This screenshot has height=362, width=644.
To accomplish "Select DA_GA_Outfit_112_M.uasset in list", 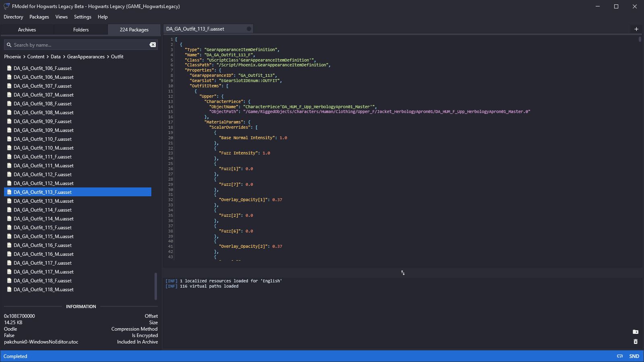I will (x=78, y=183).
